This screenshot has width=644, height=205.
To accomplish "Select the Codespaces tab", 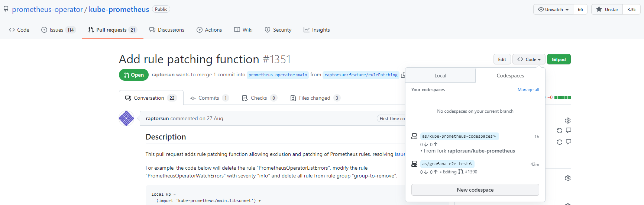I will pyautogui.click(x=510, y=76).
